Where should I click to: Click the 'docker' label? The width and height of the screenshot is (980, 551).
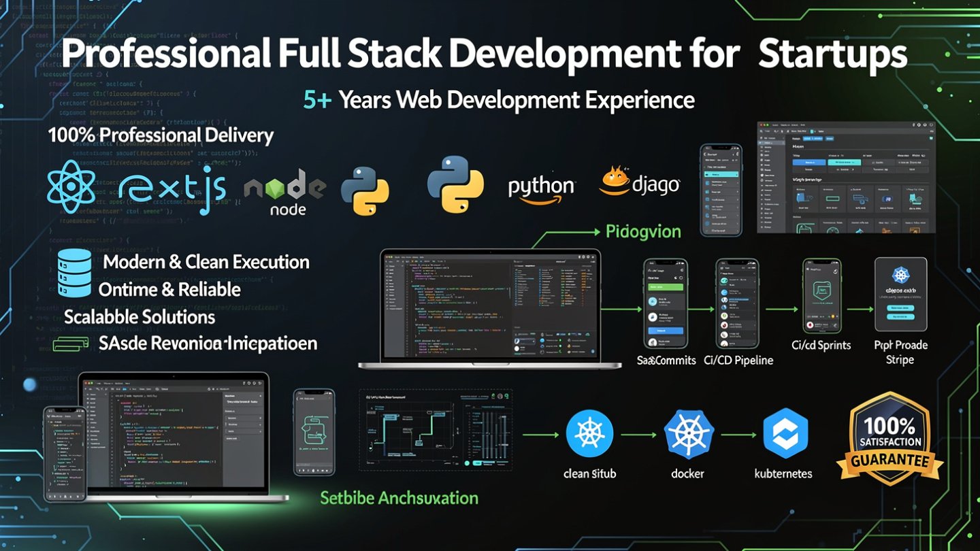(687, 473)
